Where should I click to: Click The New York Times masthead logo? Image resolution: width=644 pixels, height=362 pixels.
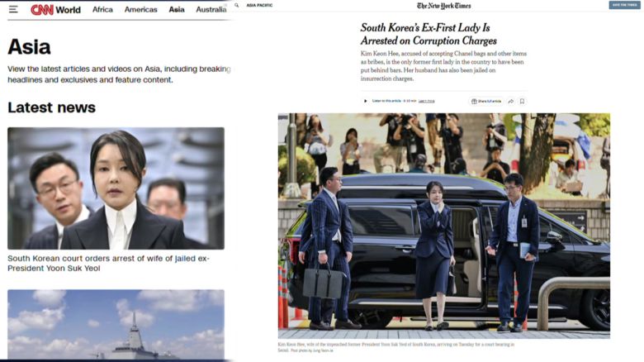[444, 6]
